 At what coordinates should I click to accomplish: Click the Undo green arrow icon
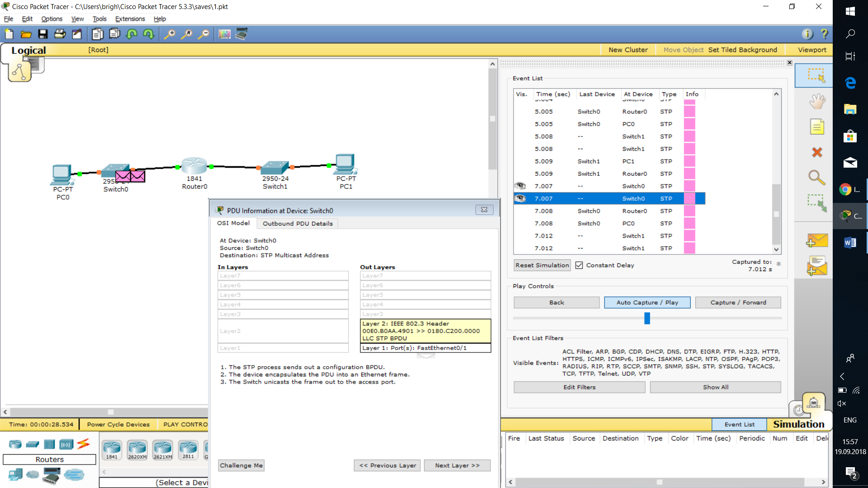tap(132, 34)
